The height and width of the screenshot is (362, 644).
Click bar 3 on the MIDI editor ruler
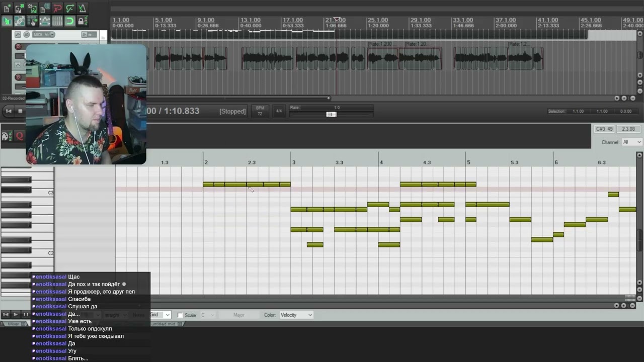tap(294, 162)
